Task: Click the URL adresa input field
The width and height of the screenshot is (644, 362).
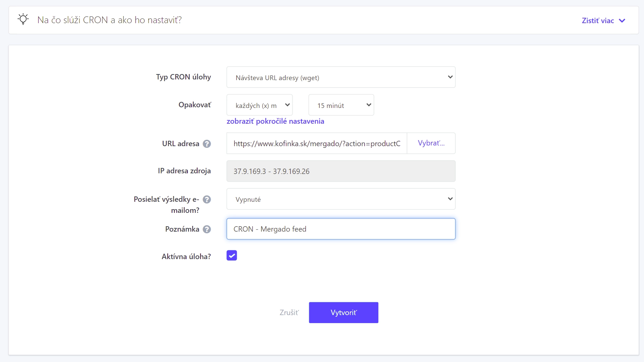Action: click(317, 143)
